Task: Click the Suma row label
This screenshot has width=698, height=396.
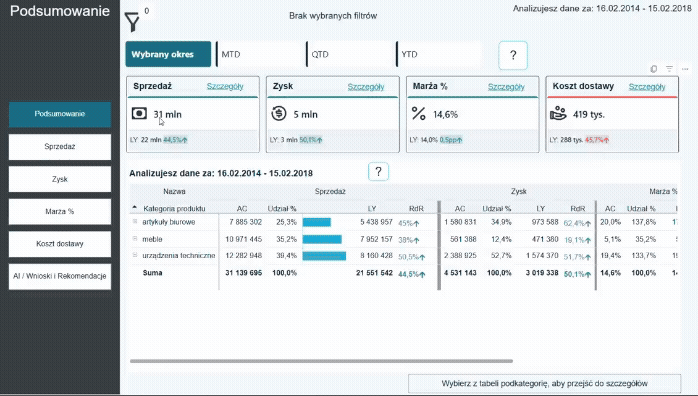Action: (152, 273)
